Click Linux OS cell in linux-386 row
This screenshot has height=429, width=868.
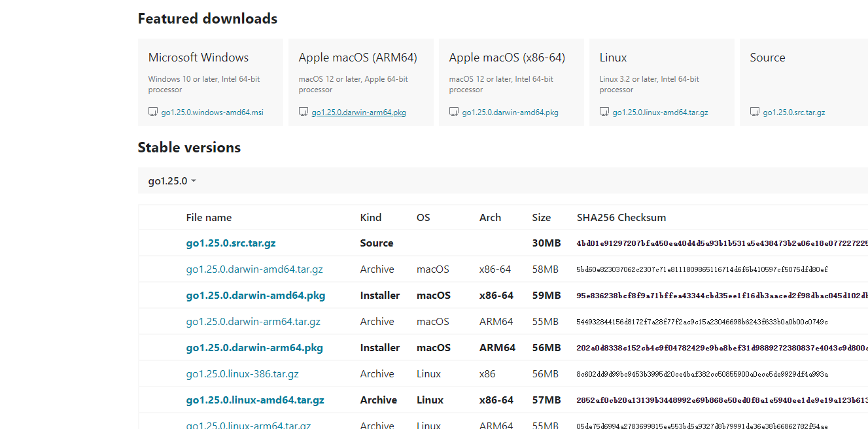click(x=429, y=374)
